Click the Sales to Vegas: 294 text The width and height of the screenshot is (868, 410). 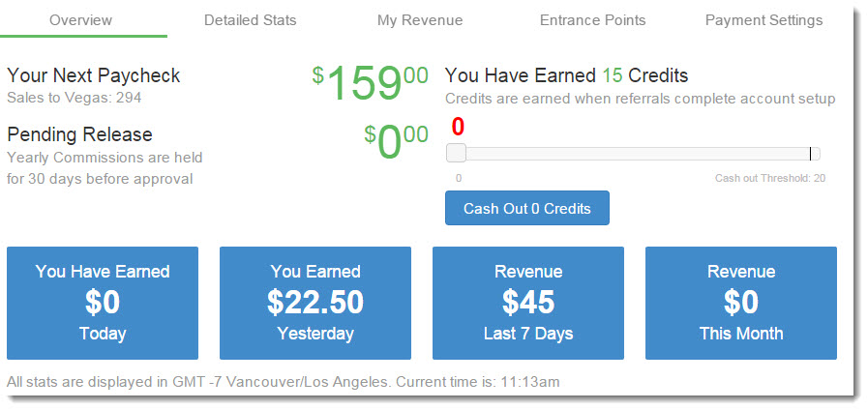click(x=75, y=98)
